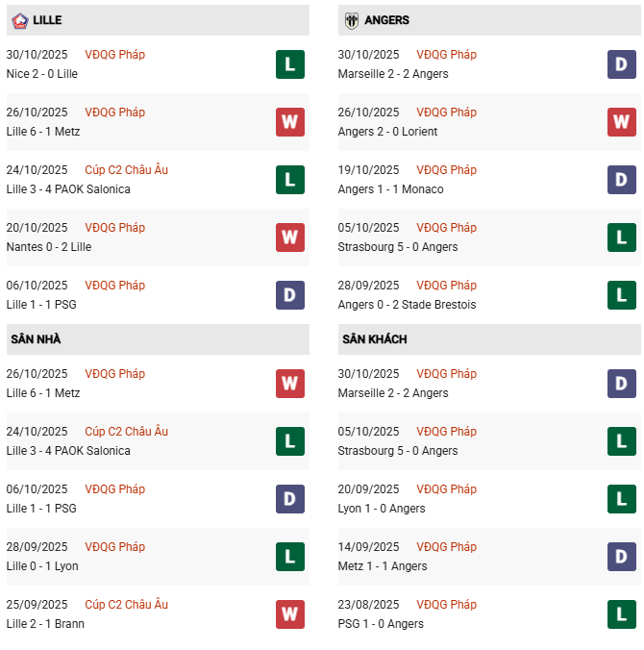Viewport: 644px width, 650px height.
Task: Click the W badge for Angers 2 - 0 Lorient
Action: [621, 122]
